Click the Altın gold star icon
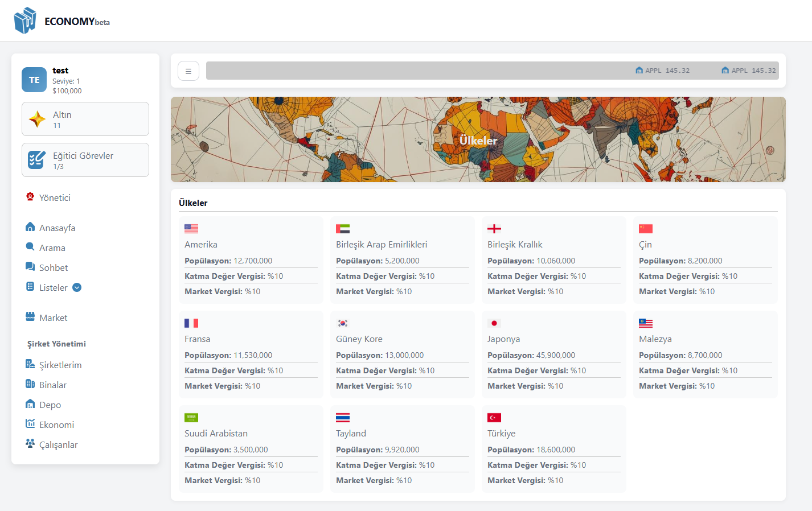The image size is (812, 511). click(x=37, y=119)
